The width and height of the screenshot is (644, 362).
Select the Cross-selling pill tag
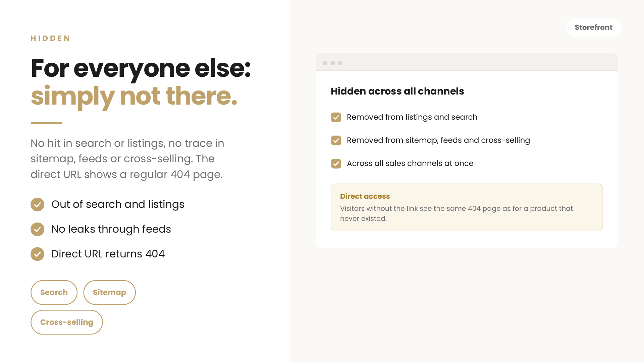pyautogui.click(x=67, y=322)
